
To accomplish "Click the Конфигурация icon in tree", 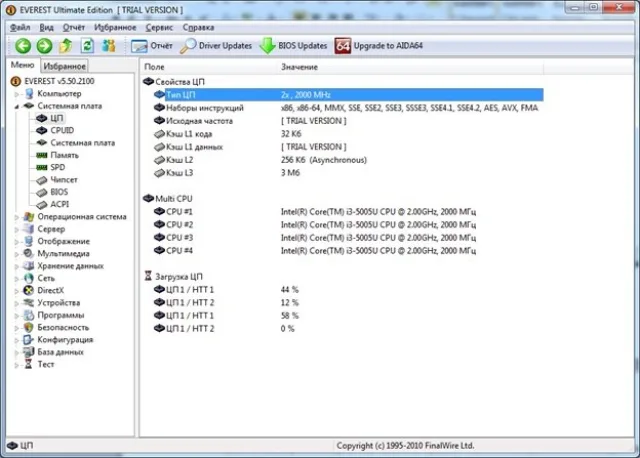I will [x=29, y=340].
